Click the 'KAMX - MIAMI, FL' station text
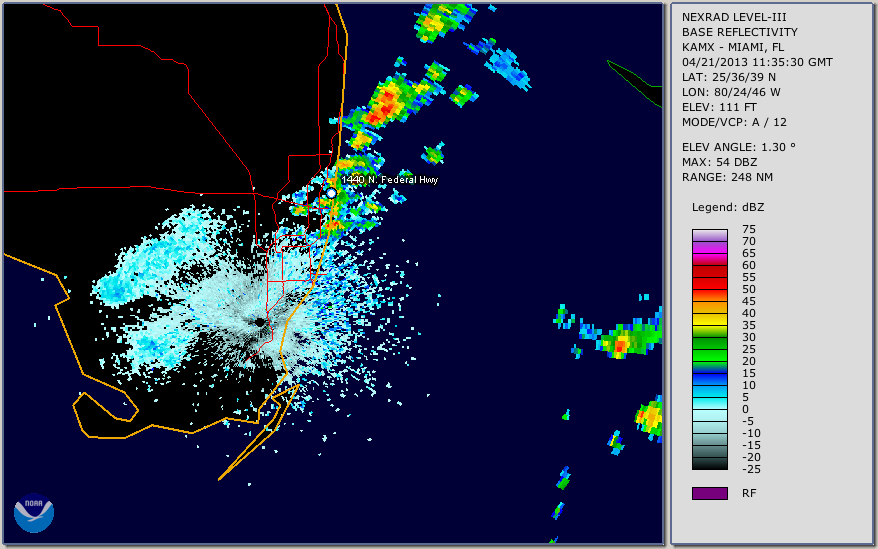 732,47
